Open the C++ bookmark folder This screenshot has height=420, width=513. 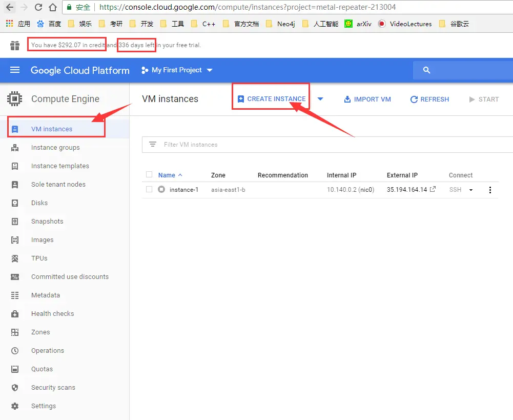[203, 24]
